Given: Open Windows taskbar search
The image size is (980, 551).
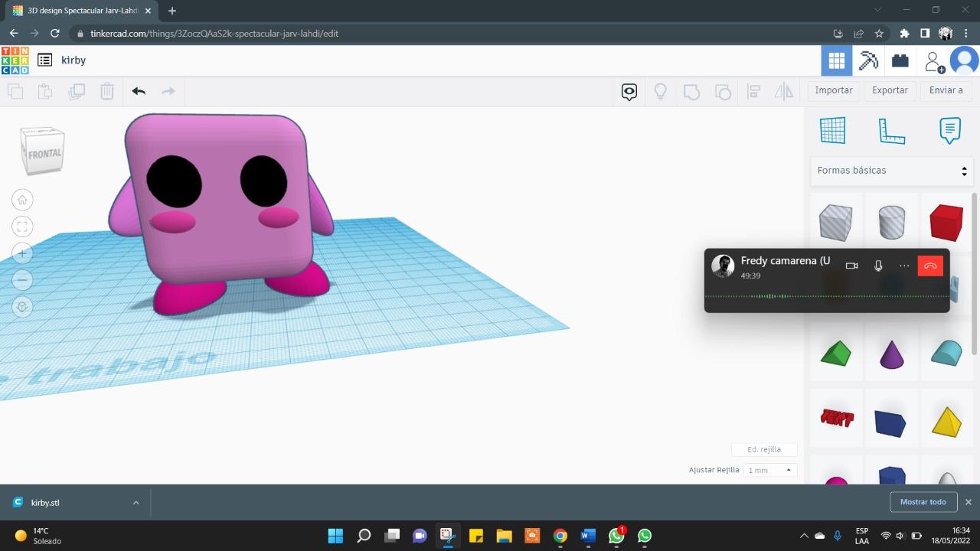Looking at the screenshot, I should click(364, 536).
